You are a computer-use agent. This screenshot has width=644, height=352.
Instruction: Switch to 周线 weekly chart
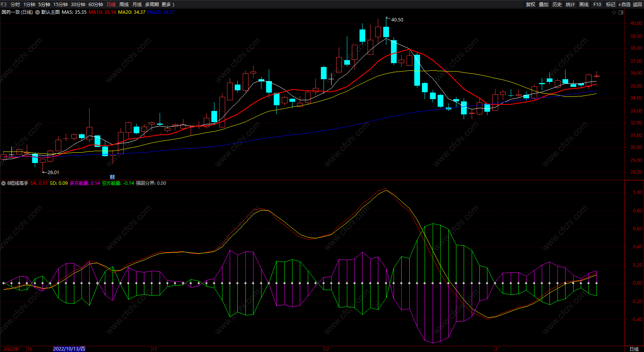(124, 5)
